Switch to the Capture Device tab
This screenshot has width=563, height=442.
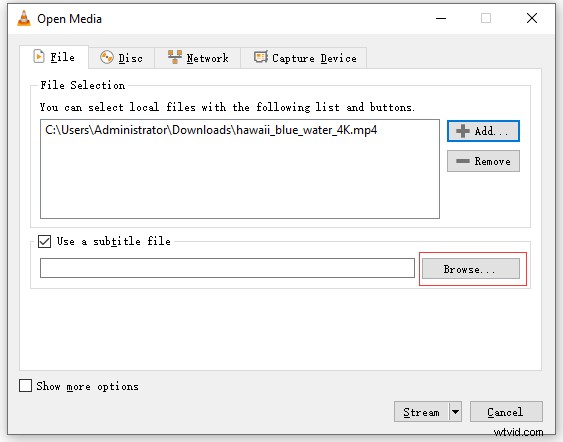(x=304, y=57)
